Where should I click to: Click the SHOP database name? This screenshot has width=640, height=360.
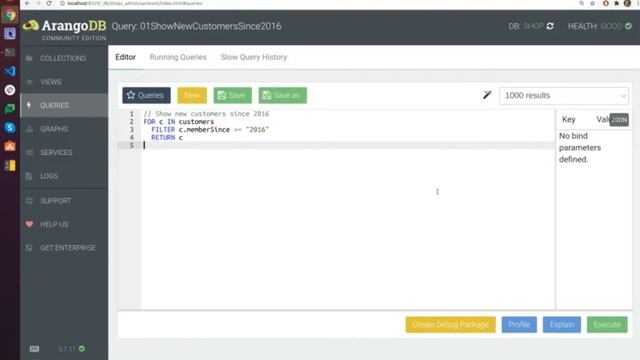(x=533, y=26)
